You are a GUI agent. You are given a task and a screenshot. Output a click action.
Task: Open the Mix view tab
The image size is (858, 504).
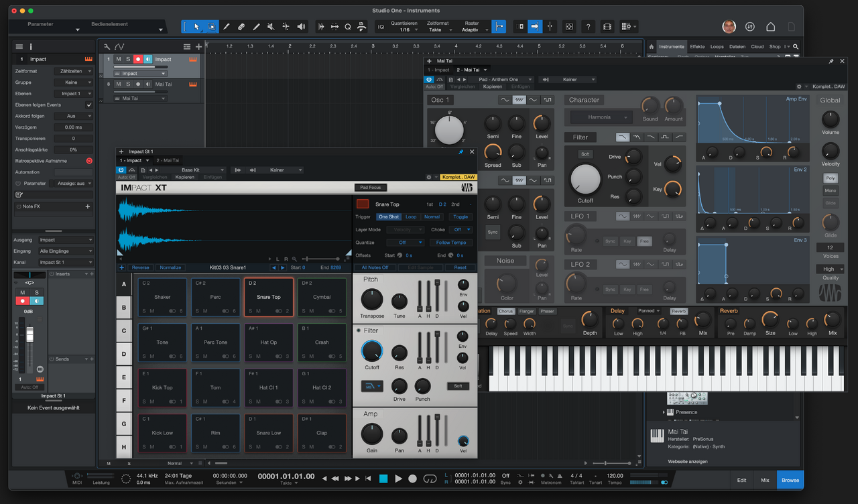[x=765, y=480]
